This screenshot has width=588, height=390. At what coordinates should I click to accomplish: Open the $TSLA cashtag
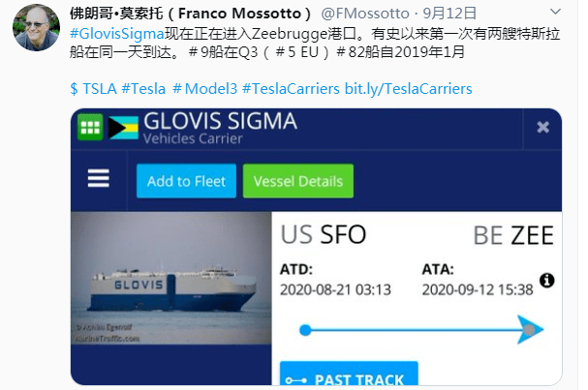coord(93,89)
